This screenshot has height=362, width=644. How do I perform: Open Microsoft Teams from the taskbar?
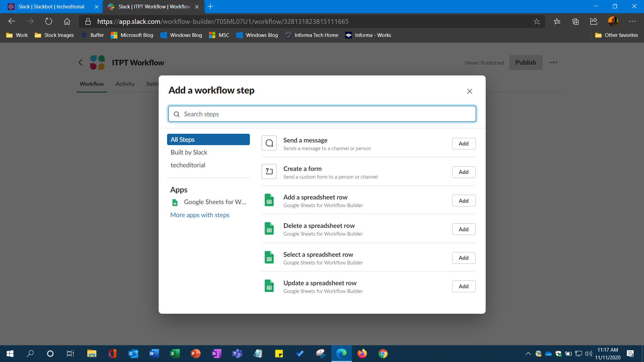coord(237,353)
